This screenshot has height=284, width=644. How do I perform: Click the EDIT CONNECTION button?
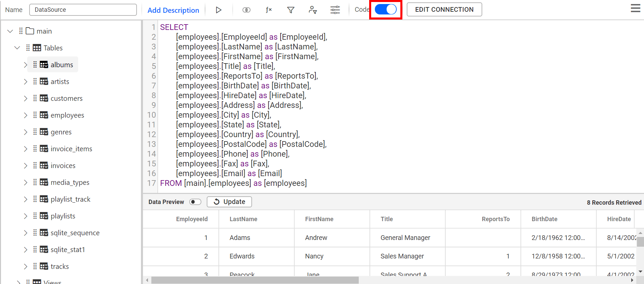(x=444, y=9)
